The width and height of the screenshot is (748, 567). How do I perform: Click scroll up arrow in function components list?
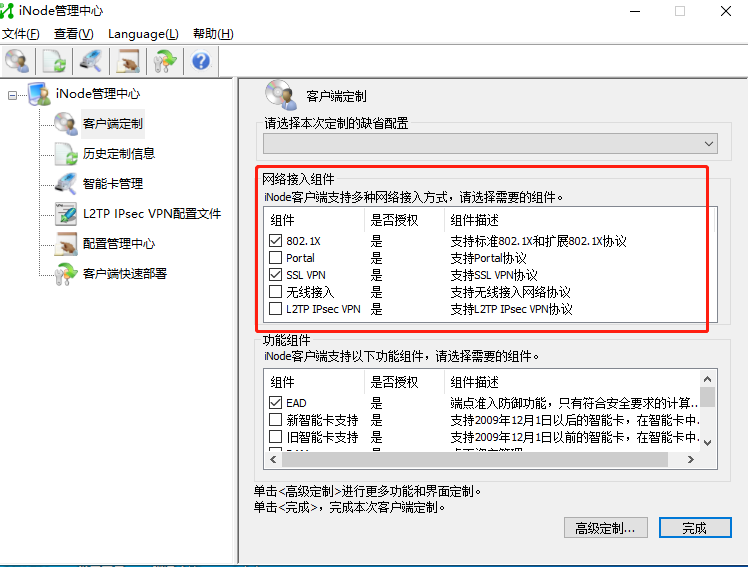[707, 379]
